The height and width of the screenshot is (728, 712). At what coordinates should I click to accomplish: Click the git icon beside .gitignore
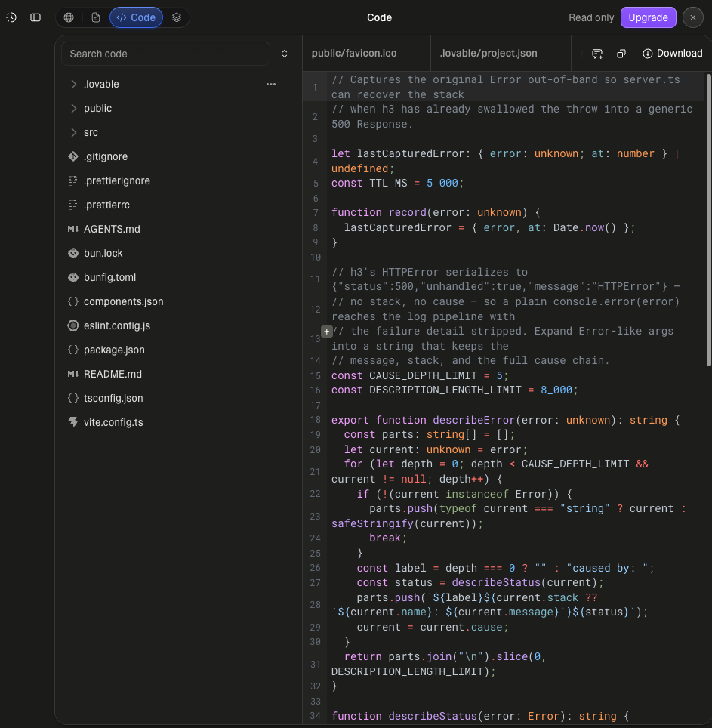click(73, 156)
